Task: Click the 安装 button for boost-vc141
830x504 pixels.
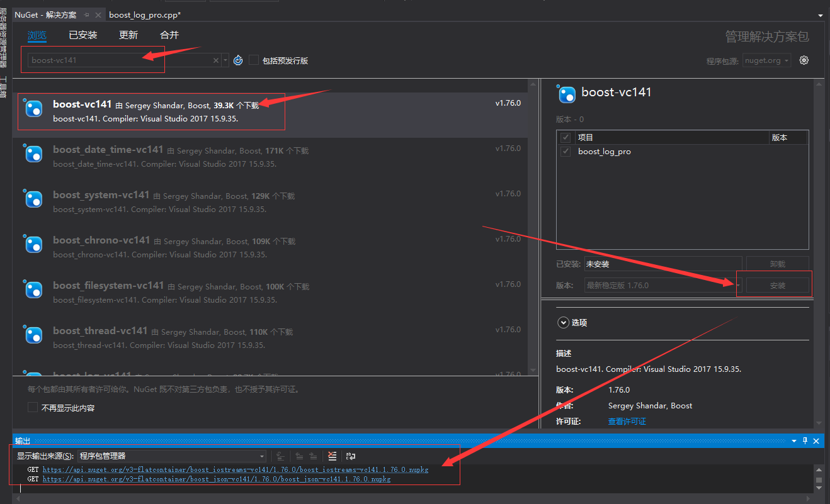Action: click(776, 285)
